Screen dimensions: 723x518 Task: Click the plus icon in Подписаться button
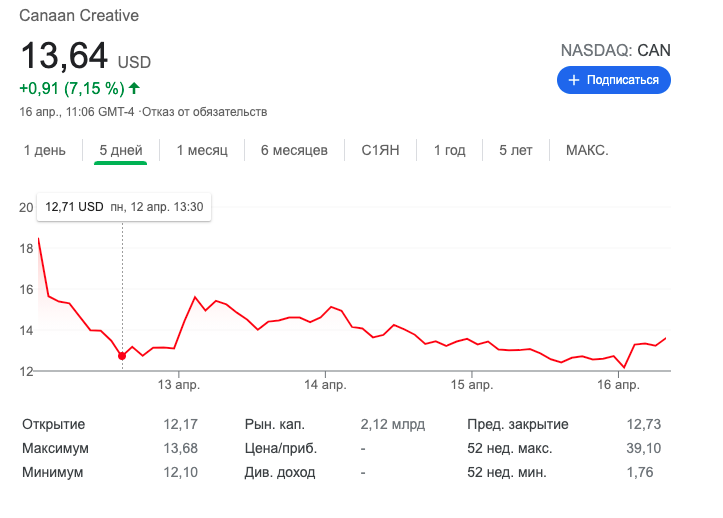[574, 80]
